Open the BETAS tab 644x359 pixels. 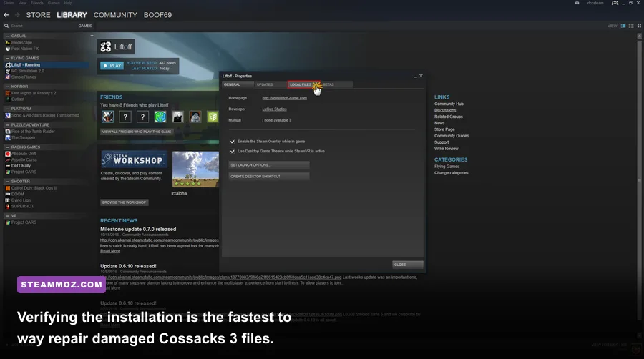336,84
